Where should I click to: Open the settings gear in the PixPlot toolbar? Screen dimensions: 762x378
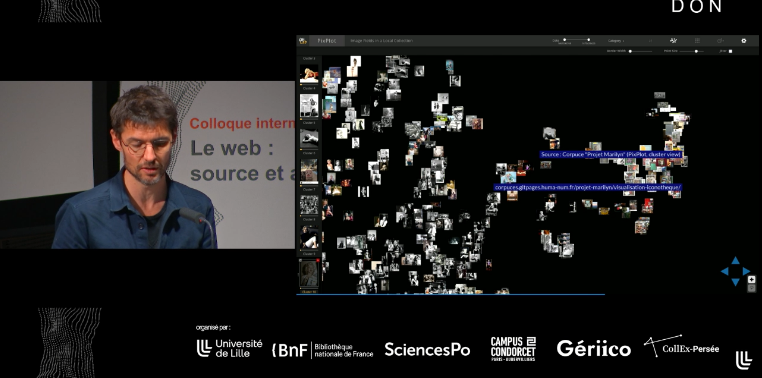744,41
